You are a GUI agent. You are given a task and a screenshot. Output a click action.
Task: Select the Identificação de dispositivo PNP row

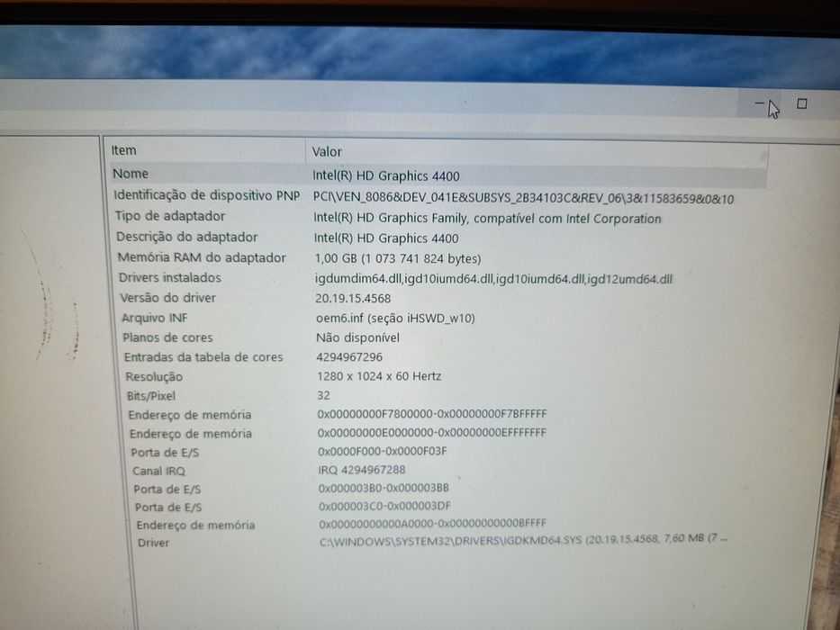[423, 196]
